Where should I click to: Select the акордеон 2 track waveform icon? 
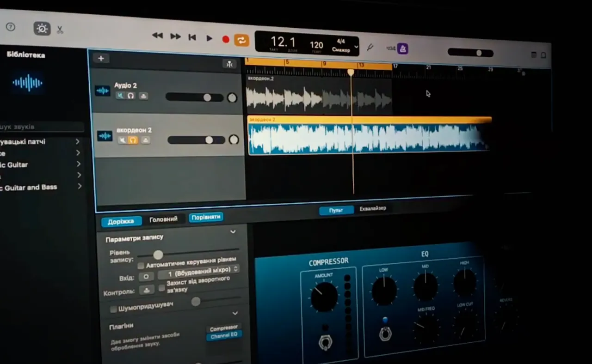pyautogui.click(x=105, y=136)
